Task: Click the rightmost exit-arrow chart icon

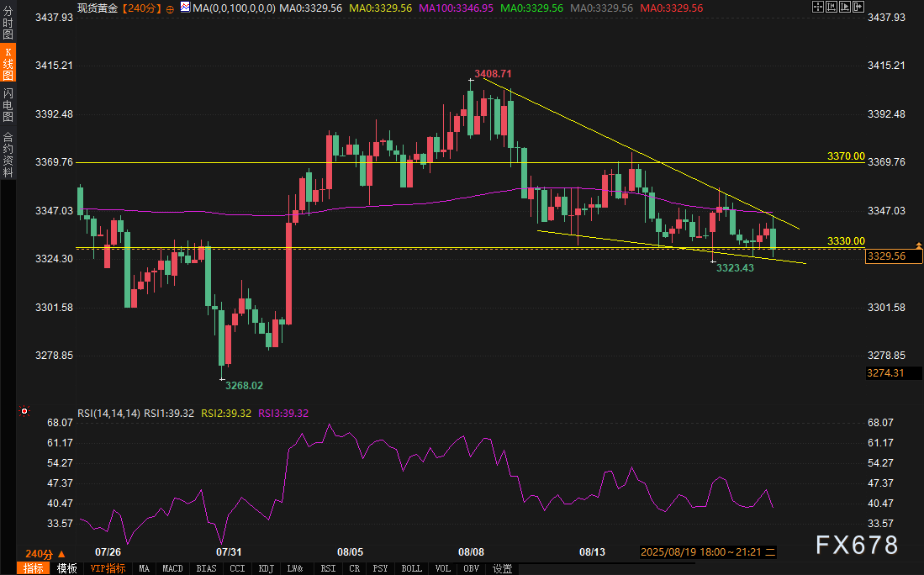Action: click(x=858, y=7)
